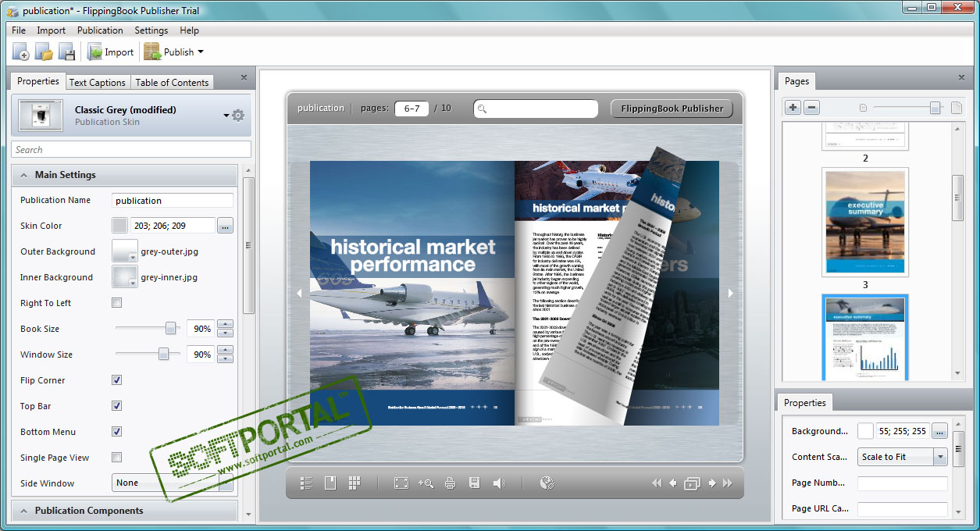Screen dimensions: 980x531
Task: Create a new project with toolbar icon
Action: pos(21,52)
